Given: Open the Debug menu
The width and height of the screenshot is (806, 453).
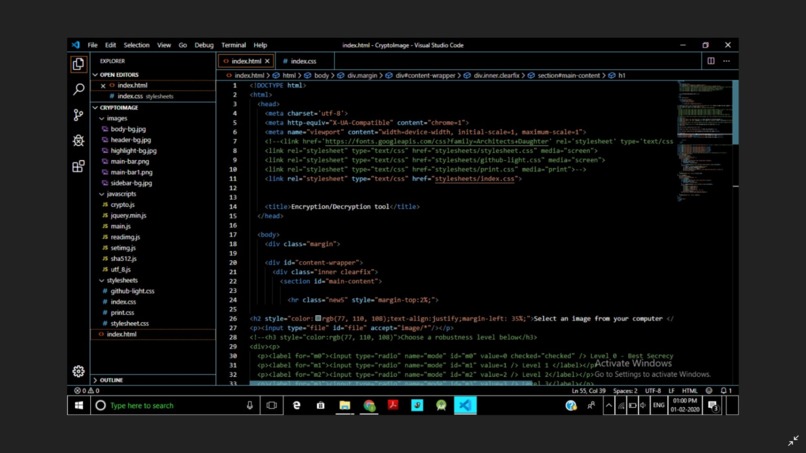Looking at the screenshot, I should 204,45.
